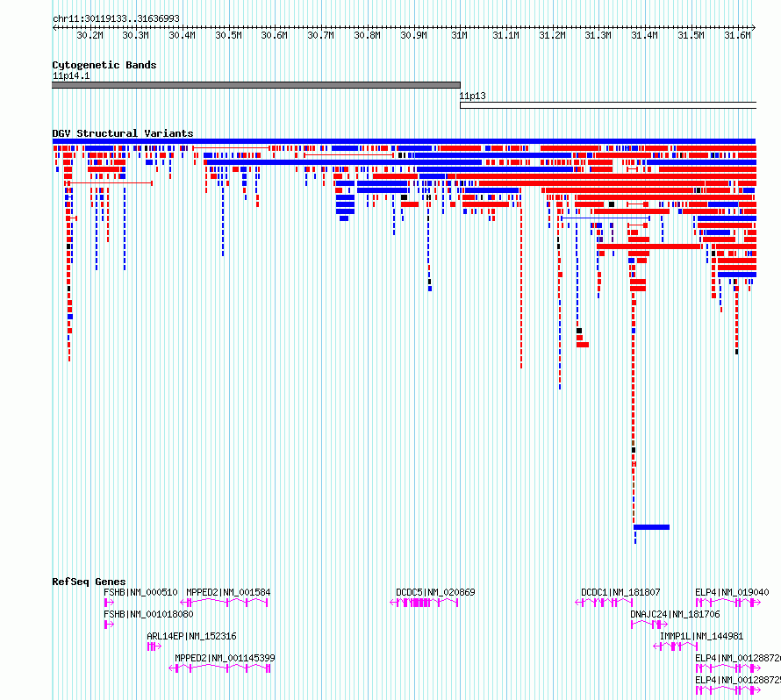The width and height of the screenshot is (781, 700).
Task: Click the 30.6M ruler tick label
Action: 274,35
